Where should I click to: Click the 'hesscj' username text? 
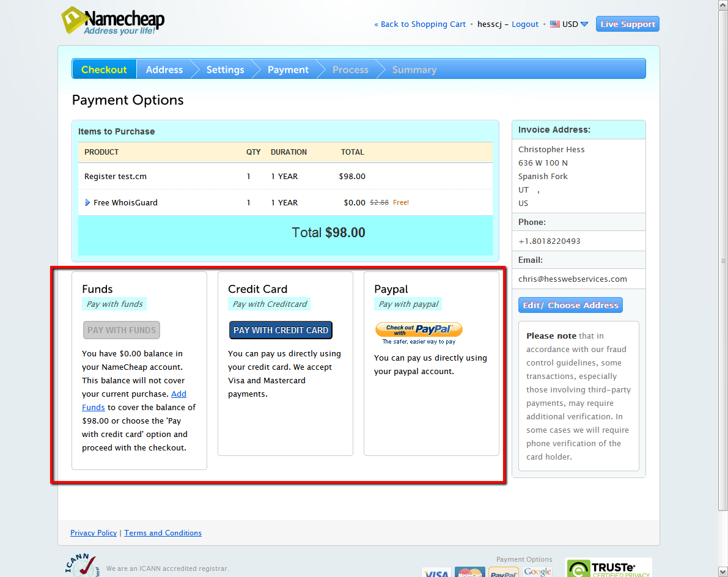(490, 24)
